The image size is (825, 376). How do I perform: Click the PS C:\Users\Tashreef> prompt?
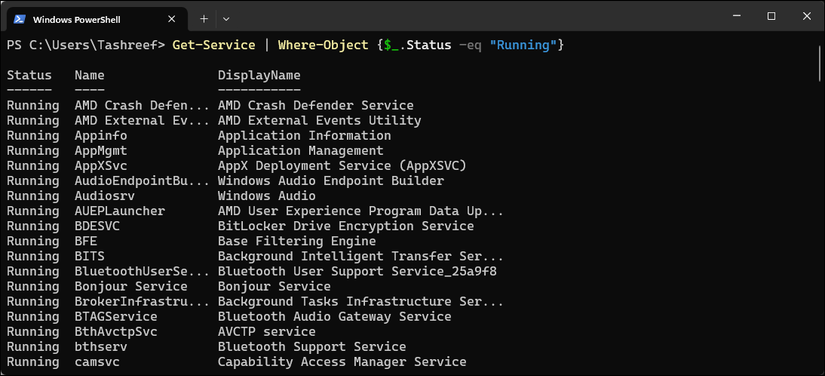(86, 45)
